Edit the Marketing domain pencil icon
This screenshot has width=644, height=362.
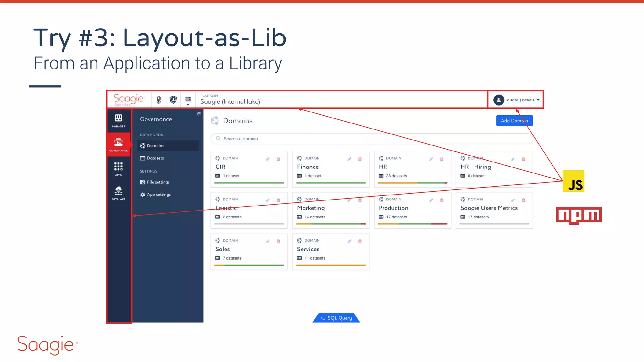349,200
